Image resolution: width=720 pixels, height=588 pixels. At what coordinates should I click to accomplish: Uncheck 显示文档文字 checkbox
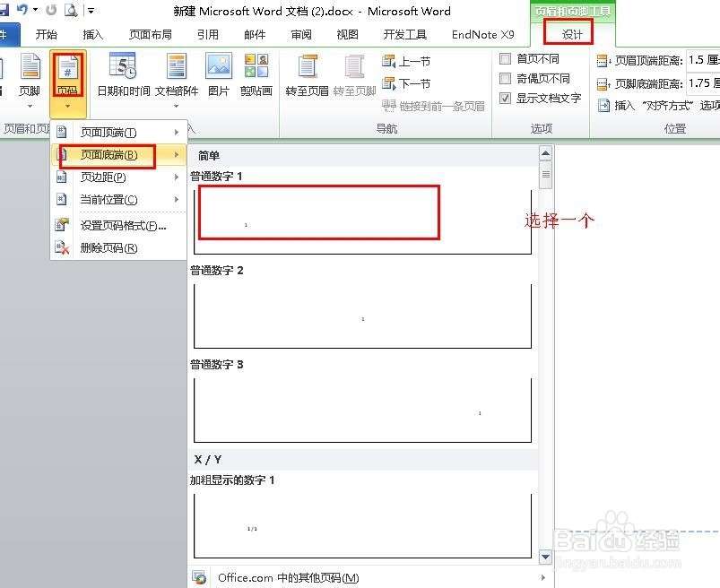click(505, 98)
